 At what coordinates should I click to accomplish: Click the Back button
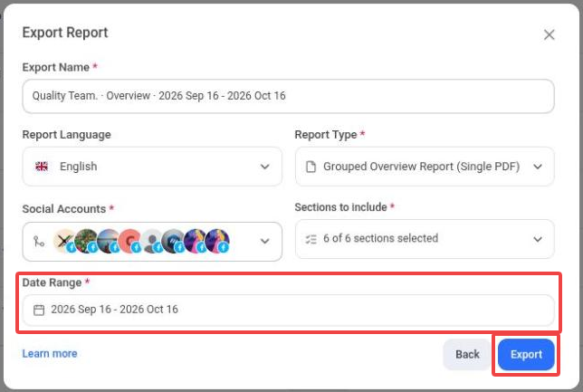pyautogui.click(x=467, y=355)
